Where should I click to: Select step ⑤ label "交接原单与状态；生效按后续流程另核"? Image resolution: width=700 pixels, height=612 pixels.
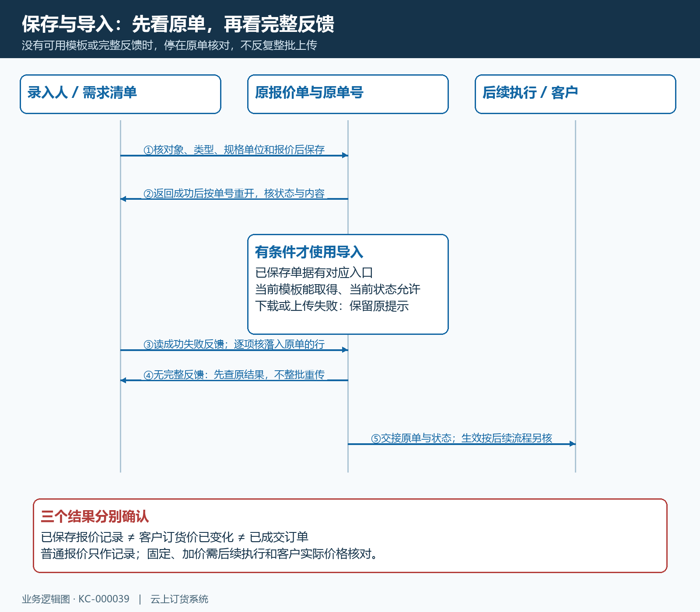point(462,438)
